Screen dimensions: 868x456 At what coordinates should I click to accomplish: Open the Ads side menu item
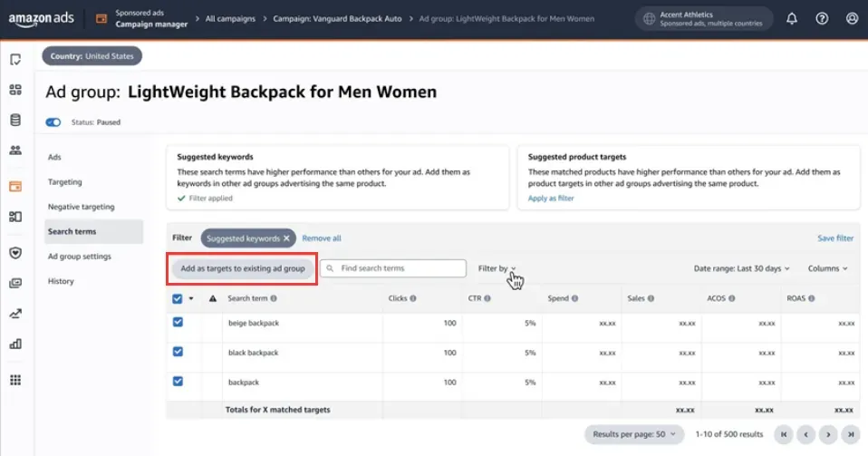click(x=54, y=157)
